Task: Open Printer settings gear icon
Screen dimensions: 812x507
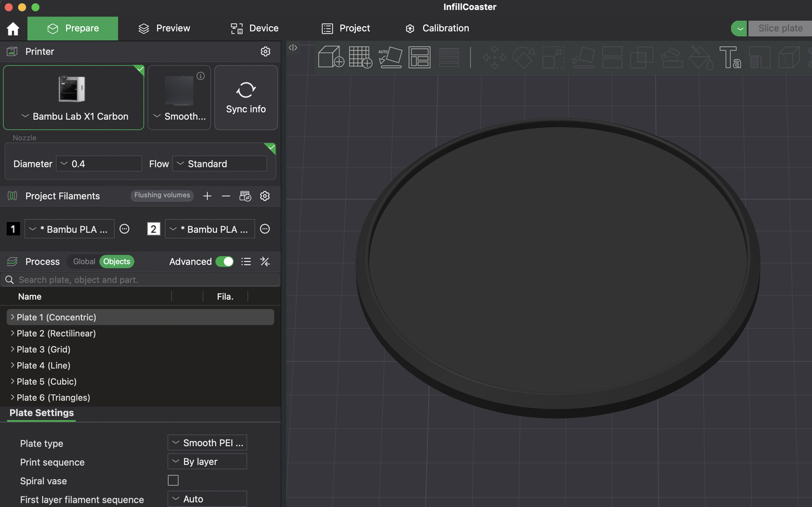Action: coord(265,51)
